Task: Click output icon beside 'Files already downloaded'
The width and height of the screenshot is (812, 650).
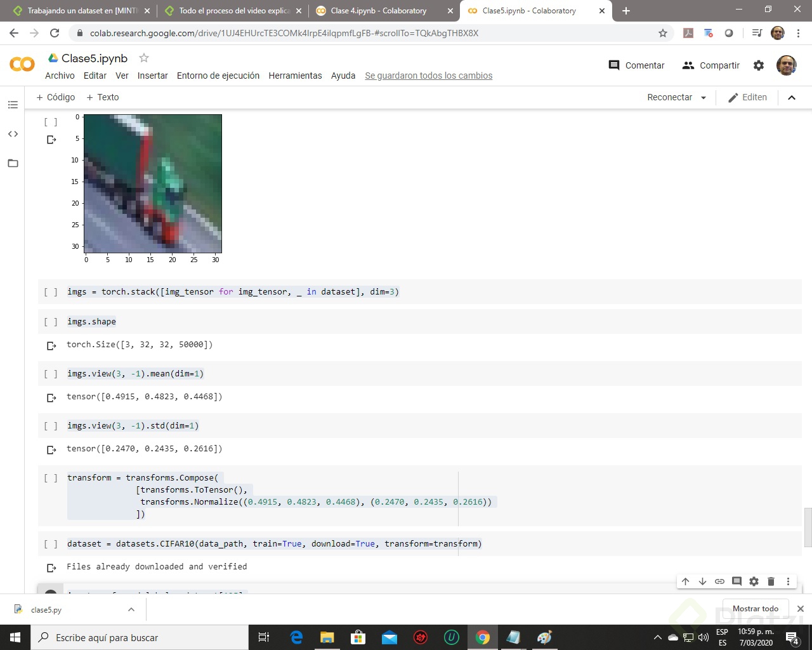Action: (x=52, y=567)
